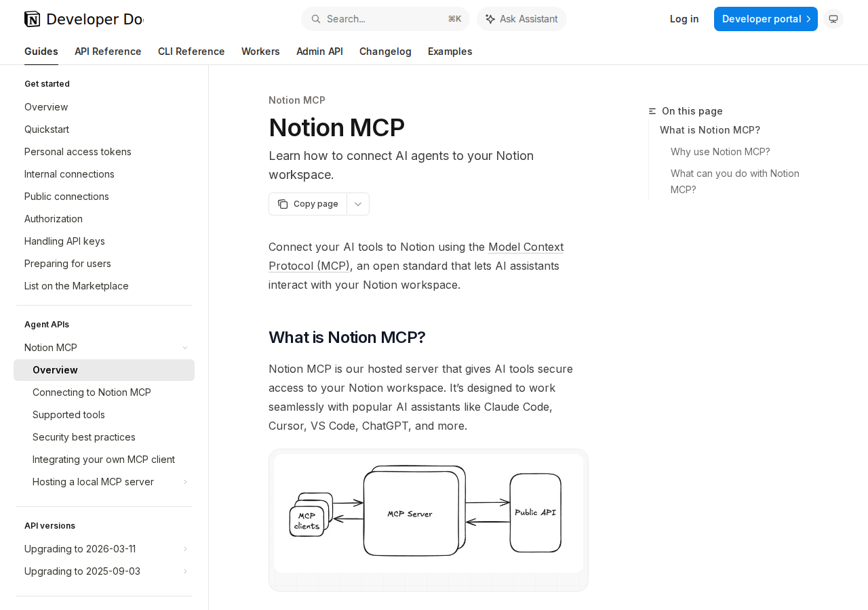Expand Upgrading to 2025-09-03 chevron
The height and width of the screenshot is (610, 868).
click(185, 571)
